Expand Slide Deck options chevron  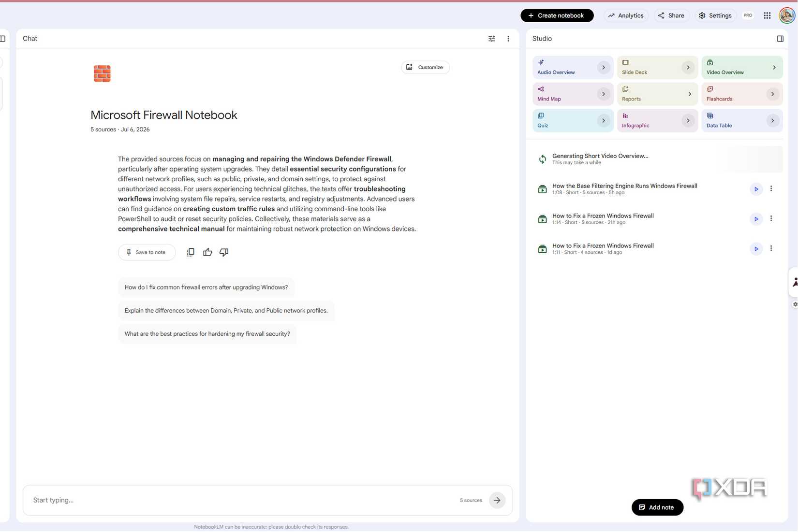[688, 68]
